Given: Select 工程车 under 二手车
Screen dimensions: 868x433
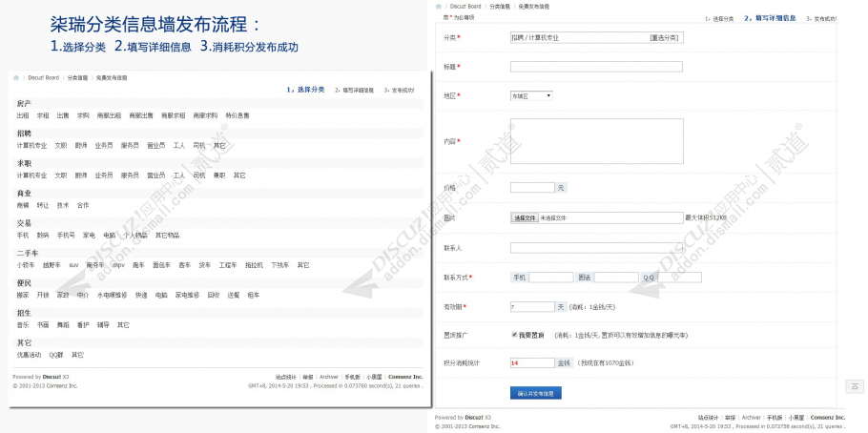Looking at the screenshot, I should point(228,265).
